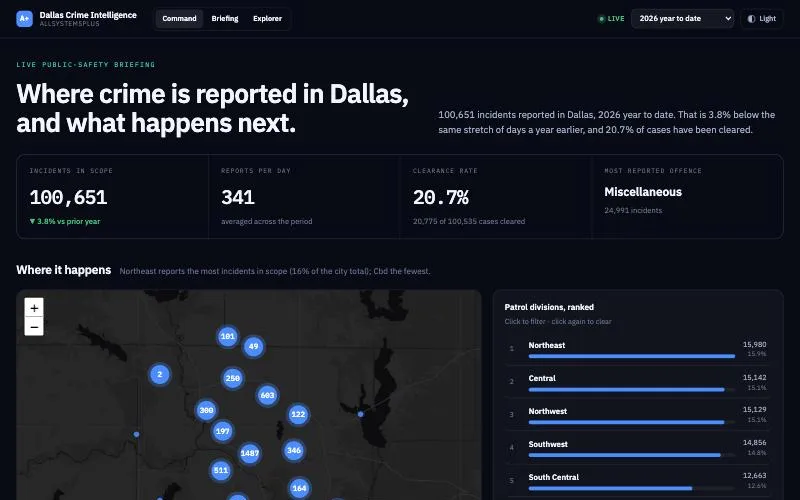The height and width of the screenshot is (500, 800).
Task: Select the map cluster marked 2
Action: point(160,374)
